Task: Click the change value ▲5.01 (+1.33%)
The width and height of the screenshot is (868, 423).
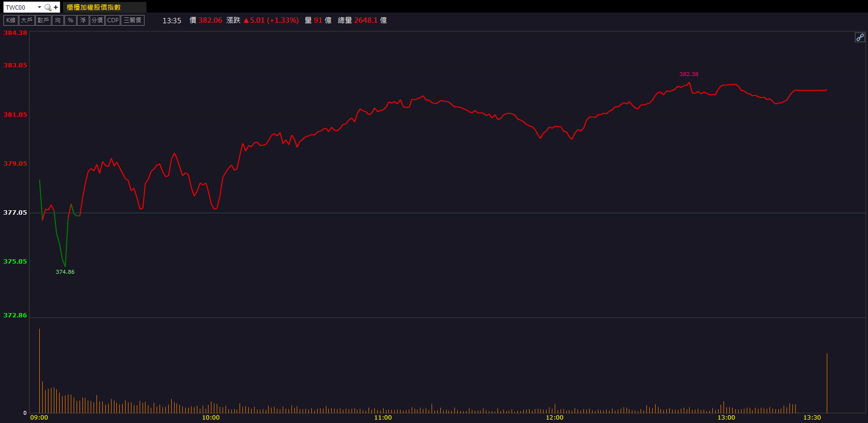Action: coord(271,20)
